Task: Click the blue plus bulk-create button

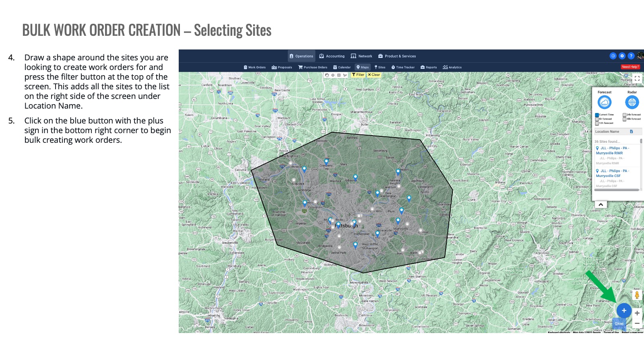Action: (x=624, y=311)
